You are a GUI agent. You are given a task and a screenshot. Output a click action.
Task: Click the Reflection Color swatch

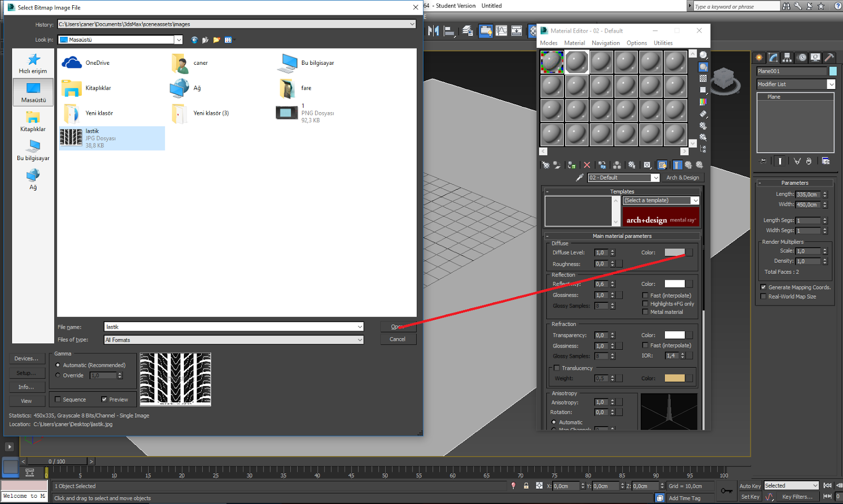point(675,284)
